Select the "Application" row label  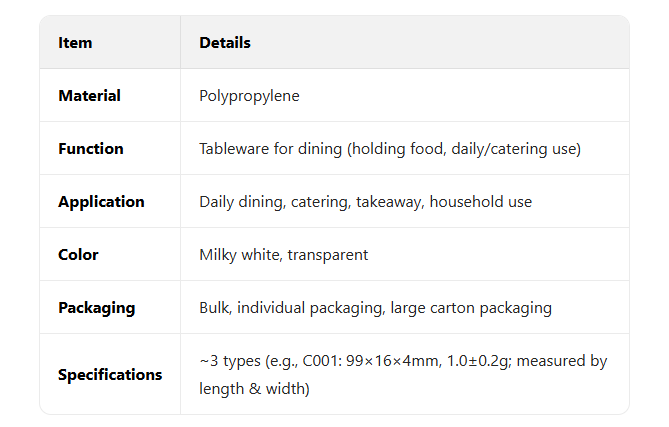101,202
